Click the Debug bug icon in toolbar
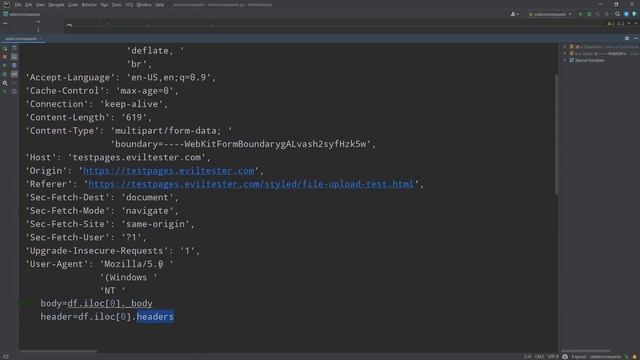640x360 pixels. pyautogui.click(x=589, y=14)
